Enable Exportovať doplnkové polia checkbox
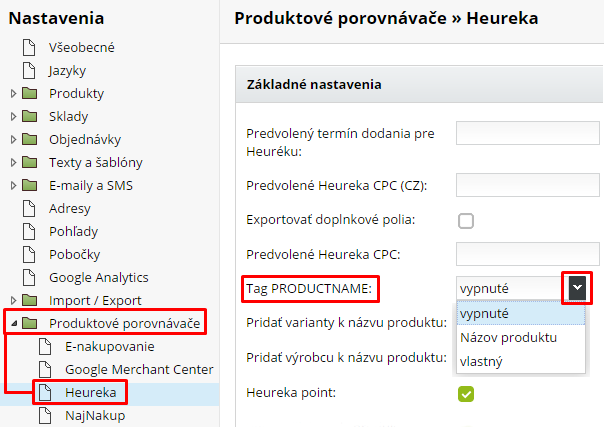This screenshot has height=427, width=604. [x=466, y=221]
